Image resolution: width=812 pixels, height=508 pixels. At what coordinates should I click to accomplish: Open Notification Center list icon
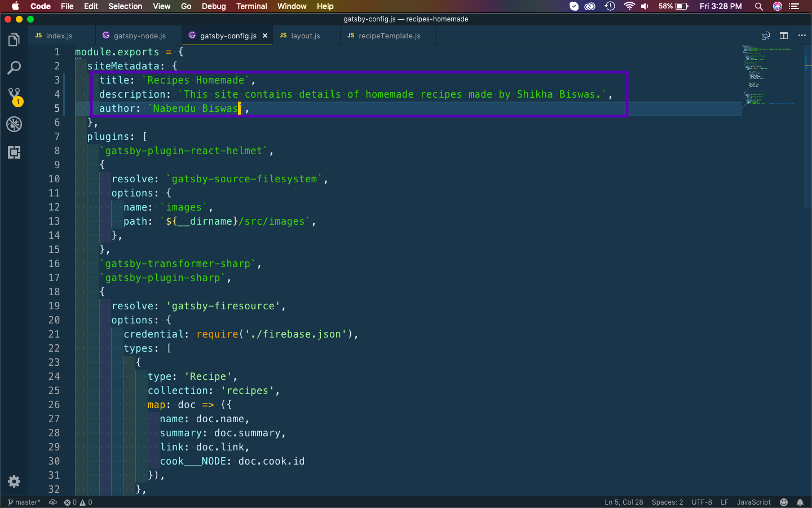(x=795, y=6)
